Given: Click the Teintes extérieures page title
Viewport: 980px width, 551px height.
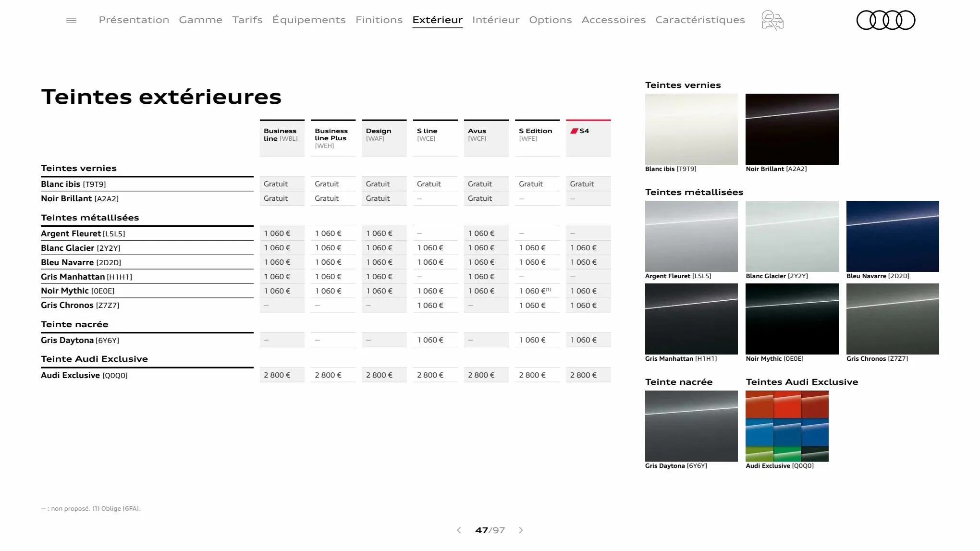Looking at the screenshot, I should (x=161, y=97).
